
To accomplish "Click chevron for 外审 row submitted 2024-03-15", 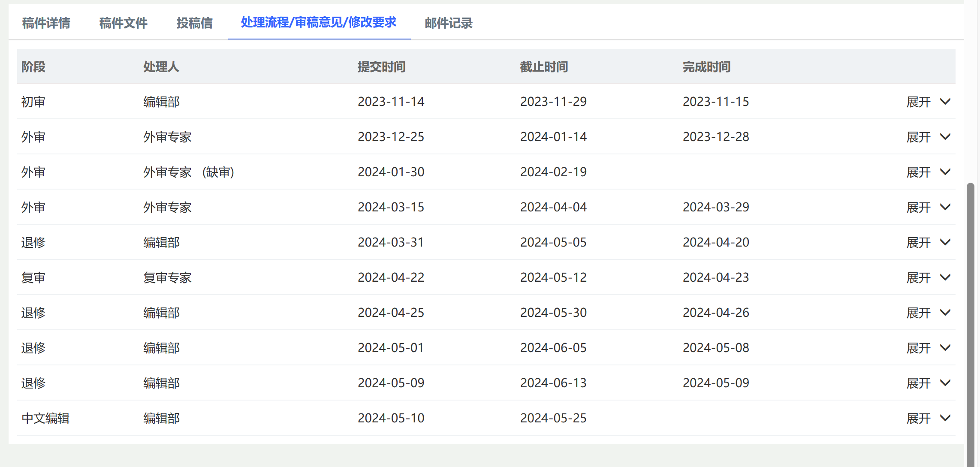I will click(945, 207).
